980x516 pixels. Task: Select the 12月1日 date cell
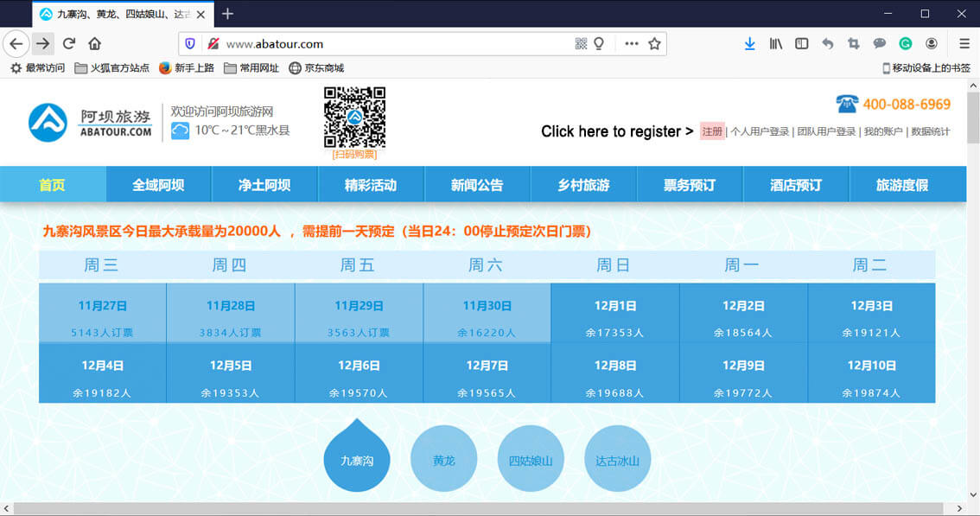click(x=615, y=313)
